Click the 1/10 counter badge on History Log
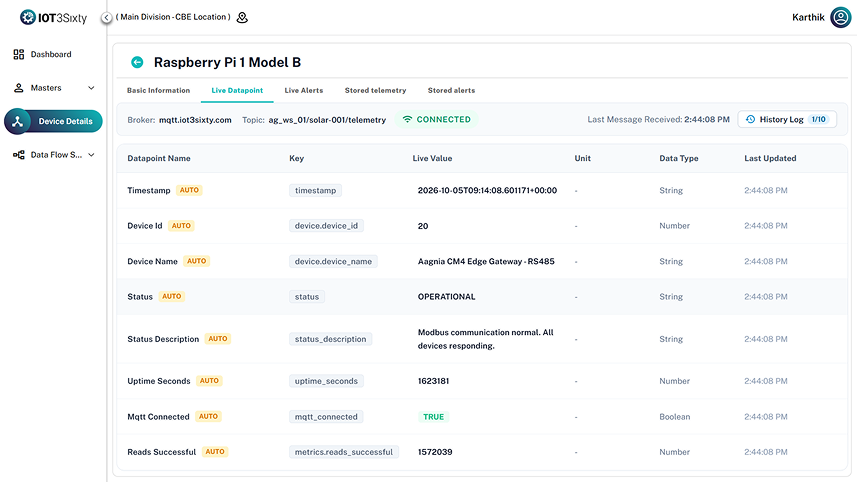 tap(819, 119)
